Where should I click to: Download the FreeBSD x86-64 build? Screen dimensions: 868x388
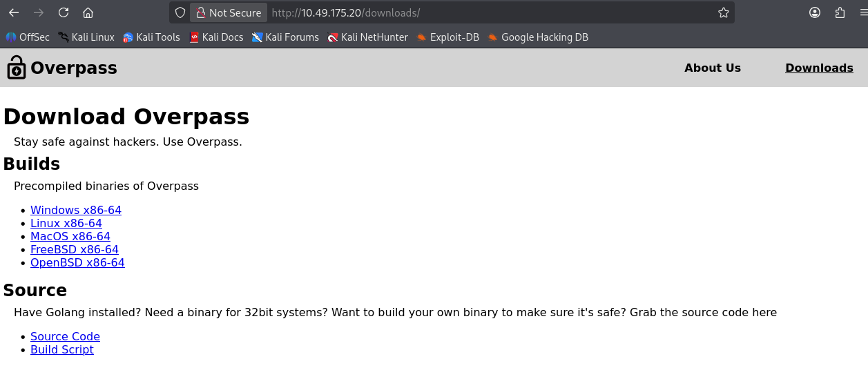(x=75, y=249)
